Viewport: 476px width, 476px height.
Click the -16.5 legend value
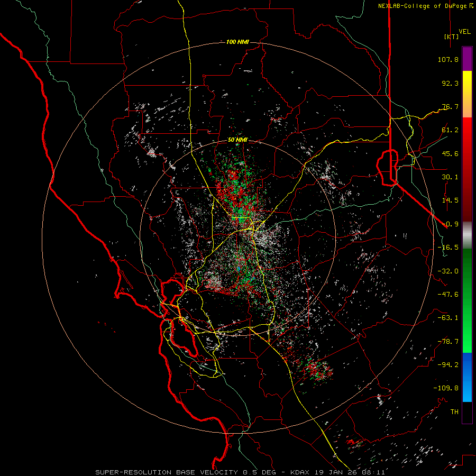[448, 248]
